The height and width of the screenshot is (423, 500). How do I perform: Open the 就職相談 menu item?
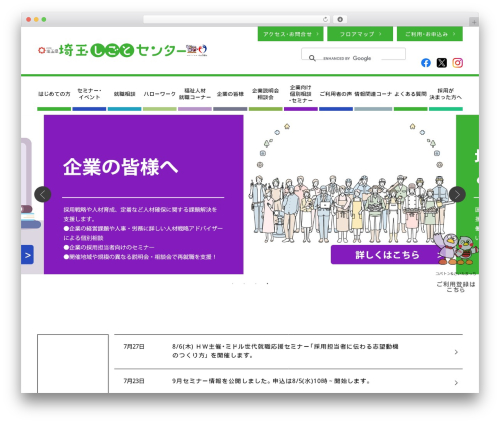tap(124, 94)
